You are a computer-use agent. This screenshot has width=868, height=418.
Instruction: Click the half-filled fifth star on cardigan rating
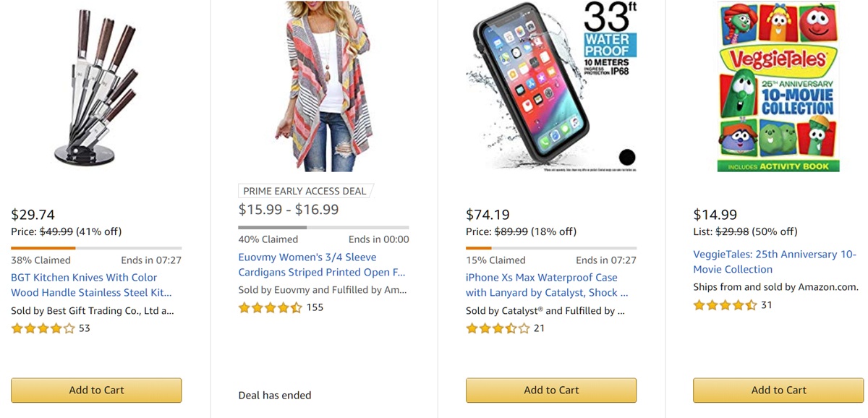tap(294, 307)
